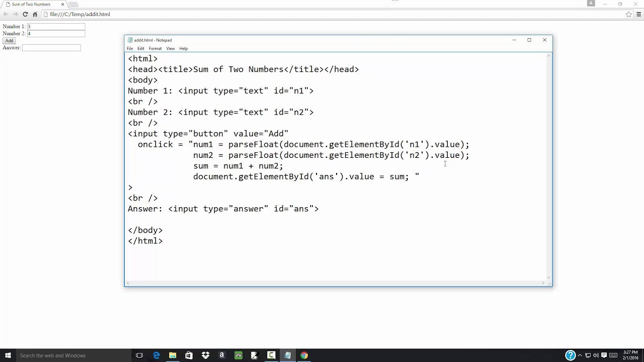The width and height of the screenshot is (644, 362).
Task: Open Notepad's Help menu
Action: tap(184, 48)
